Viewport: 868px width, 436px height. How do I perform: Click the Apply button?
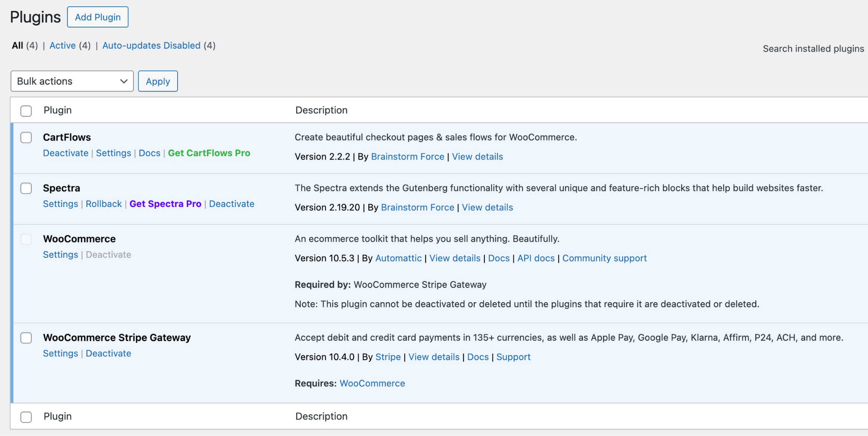pos(157,81)
